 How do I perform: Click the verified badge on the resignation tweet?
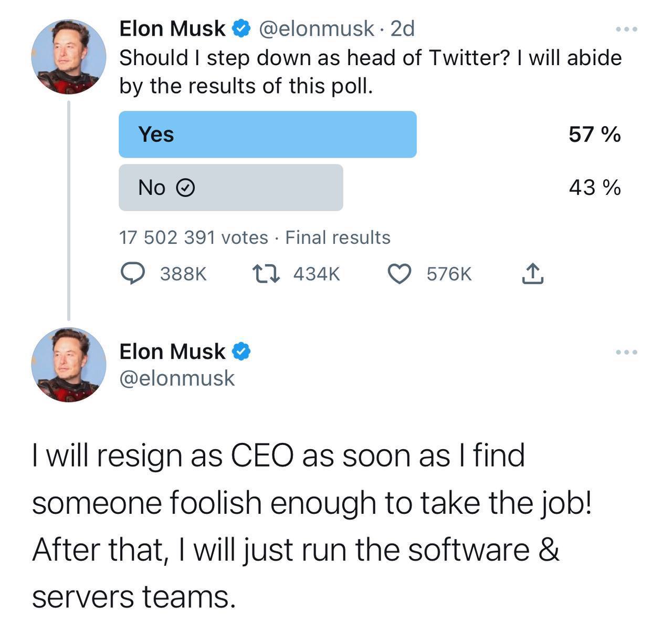pos(241,351)
